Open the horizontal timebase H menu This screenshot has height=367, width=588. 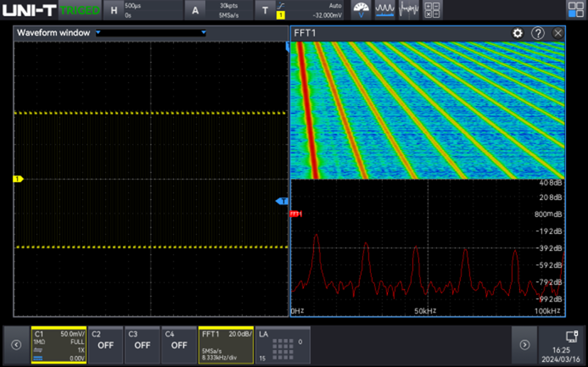click(114, 10)
